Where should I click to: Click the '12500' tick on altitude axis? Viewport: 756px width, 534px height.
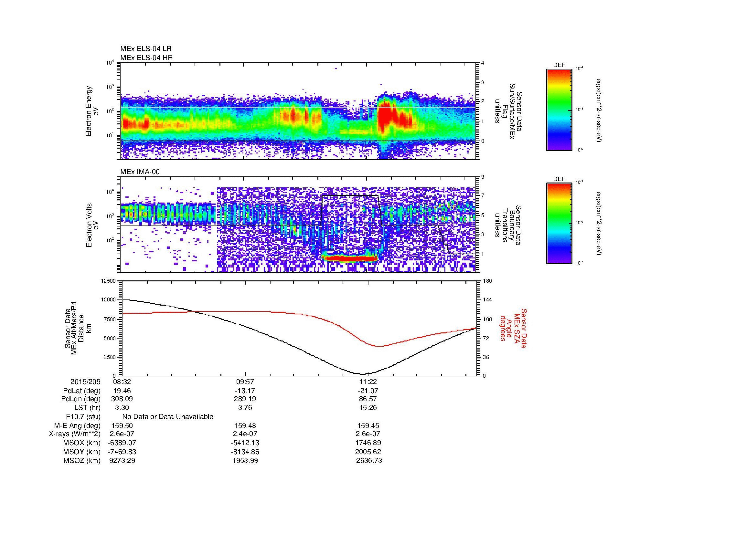109,281
